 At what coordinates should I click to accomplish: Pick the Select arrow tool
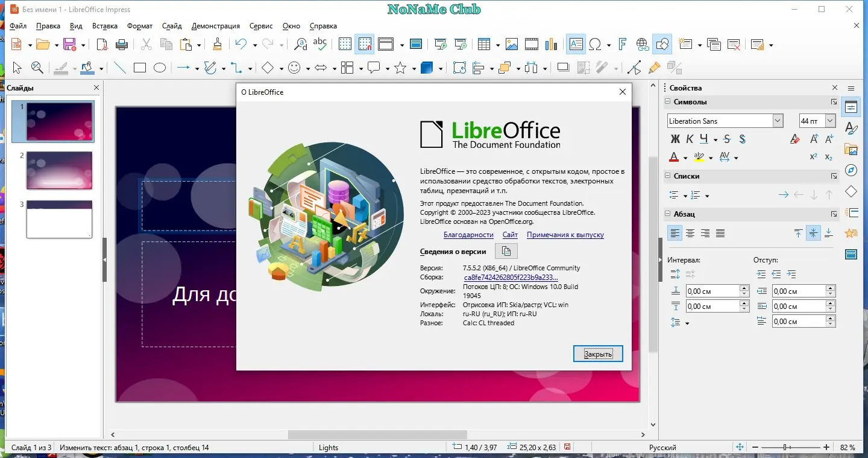pyautogui.click(x=17, y=68)
